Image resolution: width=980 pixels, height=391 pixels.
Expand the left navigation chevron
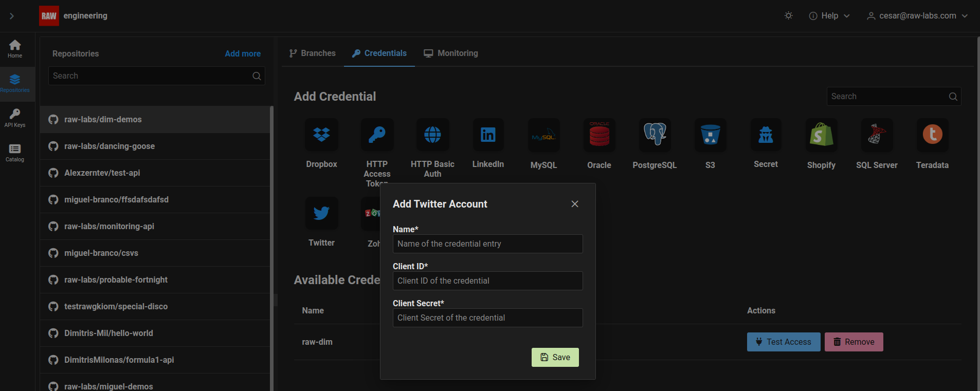(12, 16)
